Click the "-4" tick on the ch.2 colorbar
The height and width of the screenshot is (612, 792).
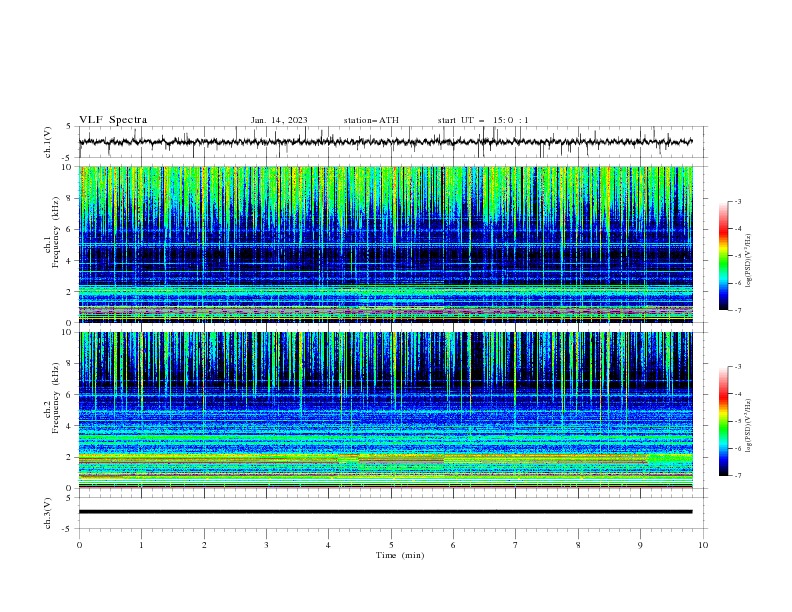coord(738,394)
